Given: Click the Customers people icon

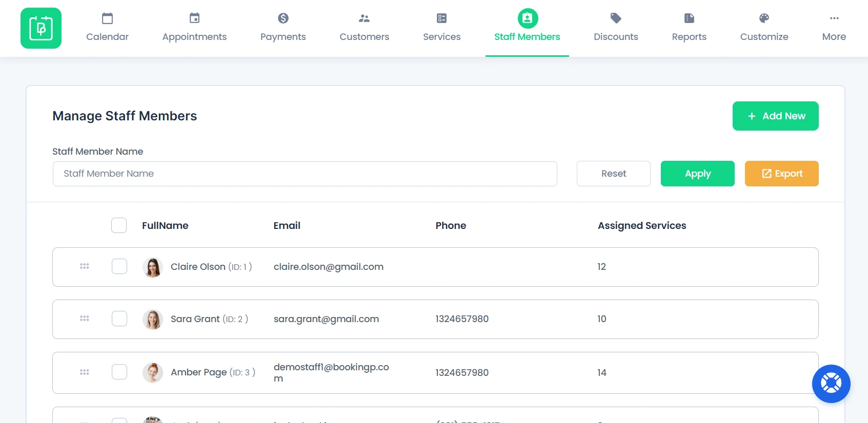Looking at the screenshot, I should pos(364,18).
